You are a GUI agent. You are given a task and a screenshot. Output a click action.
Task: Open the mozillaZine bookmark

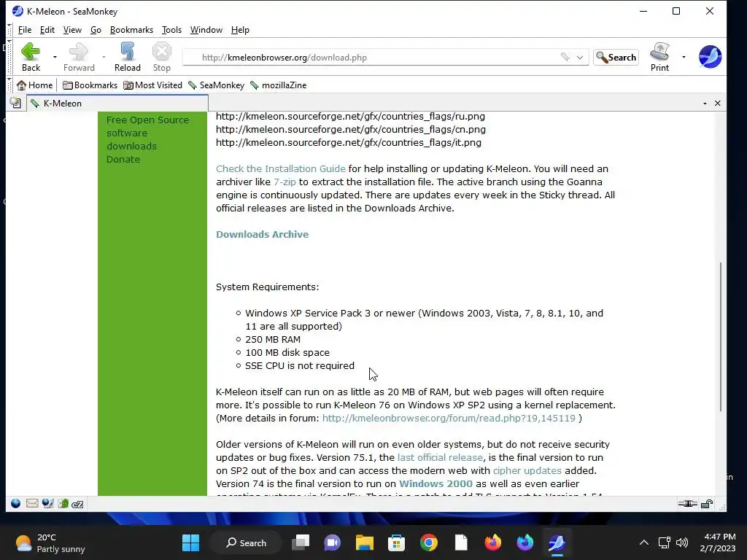pyautogui.click(x=278, y=85)
